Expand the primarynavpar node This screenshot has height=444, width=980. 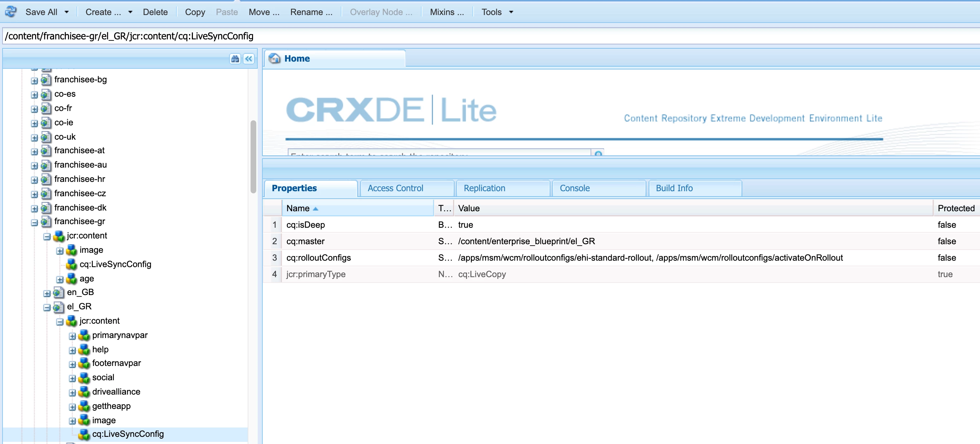(x=72, y=336)
